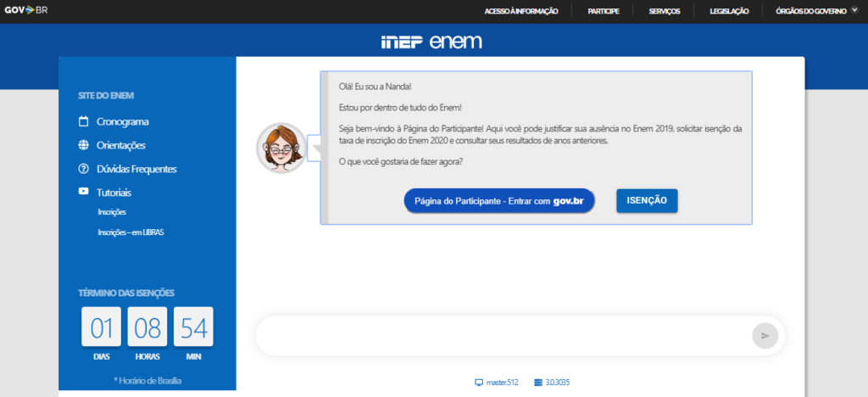The image size is (868, 397).
Task: Click the INEP Enem logo in header
Action: click(x=433, y=42)
